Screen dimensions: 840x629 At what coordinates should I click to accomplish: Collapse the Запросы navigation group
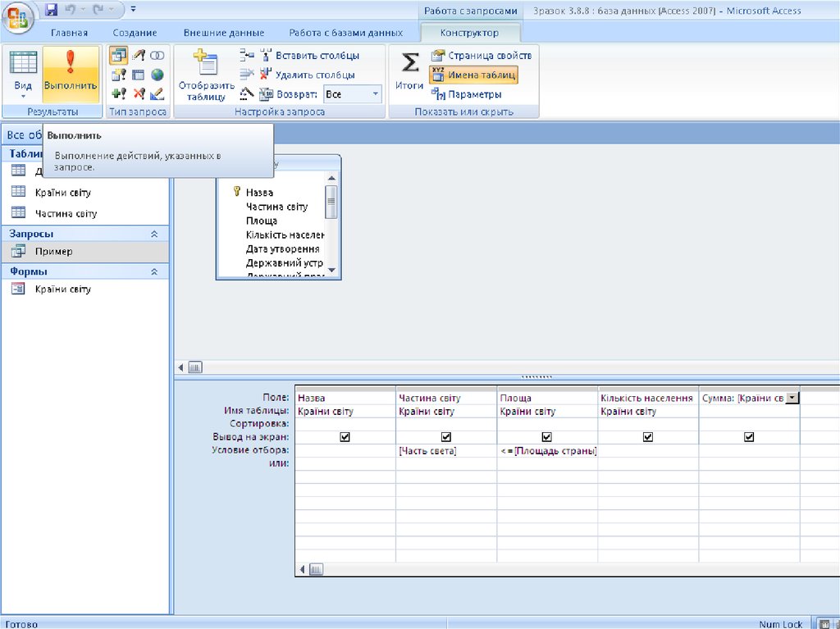coord(153,234)
